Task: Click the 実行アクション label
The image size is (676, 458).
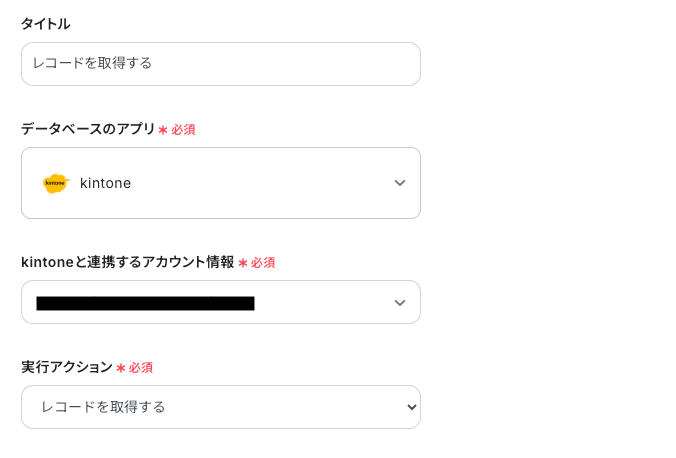Action: click(67, 367)
